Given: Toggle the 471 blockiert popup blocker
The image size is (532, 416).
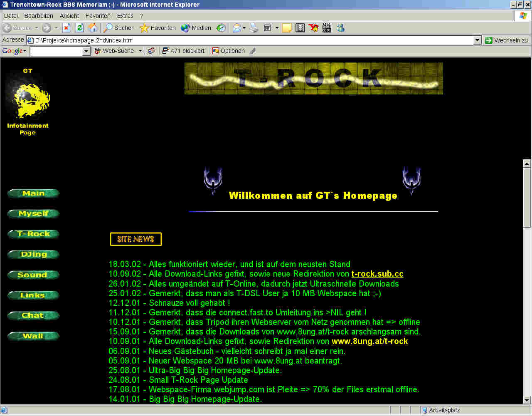Looking at the screenshot, I should [x=183, y=51].
